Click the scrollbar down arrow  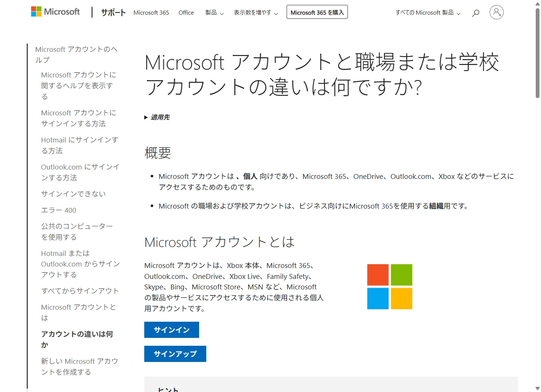(x=538, y=388)
